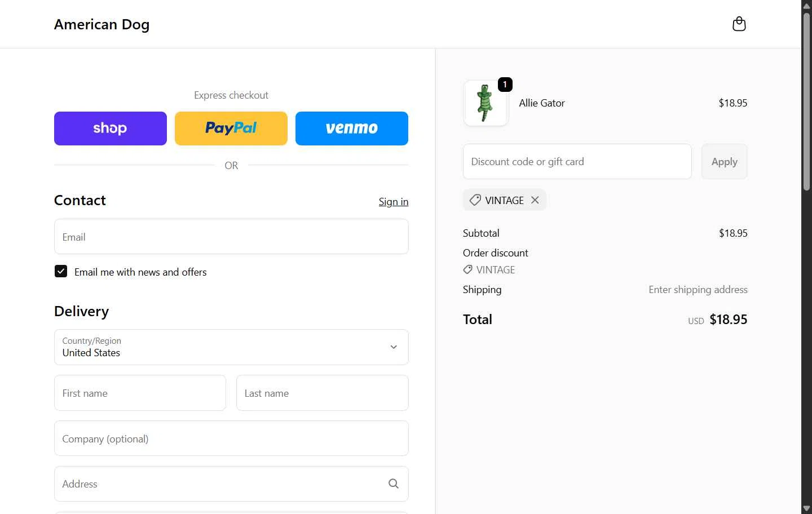Click scrollbar down arrow
This screenshot has height=514, width=812.
click(806, 509)
